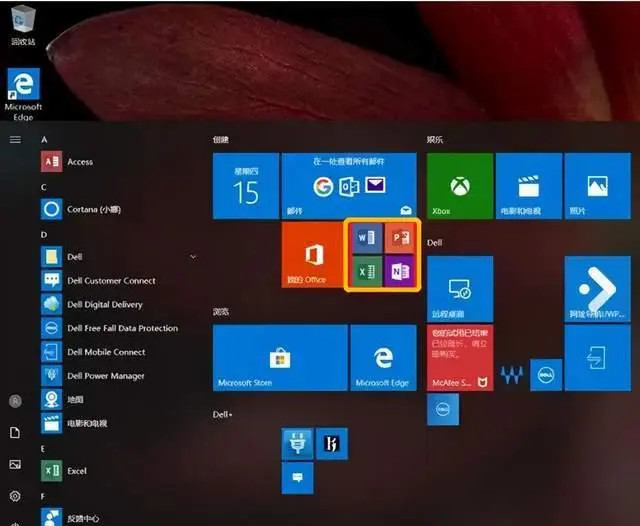Open Cortana from the app list

click(x=95, y=209)
